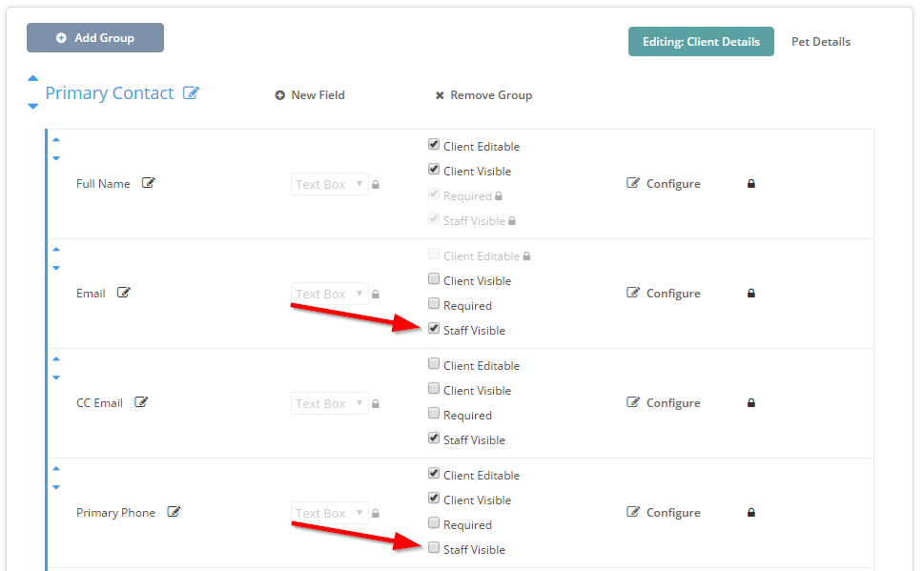Move Primary Phone field down
The width and height of the screenshot is (924, 571).
point(56,487)
